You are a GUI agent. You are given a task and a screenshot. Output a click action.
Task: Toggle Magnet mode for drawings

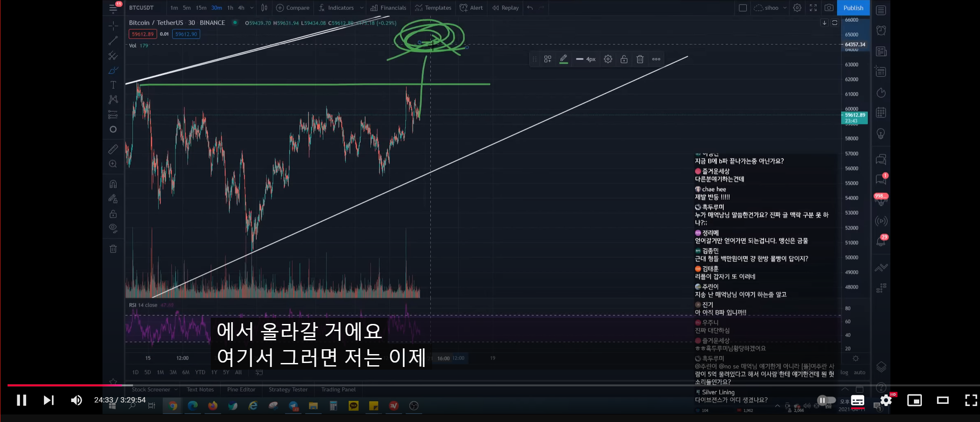point(113,184)
